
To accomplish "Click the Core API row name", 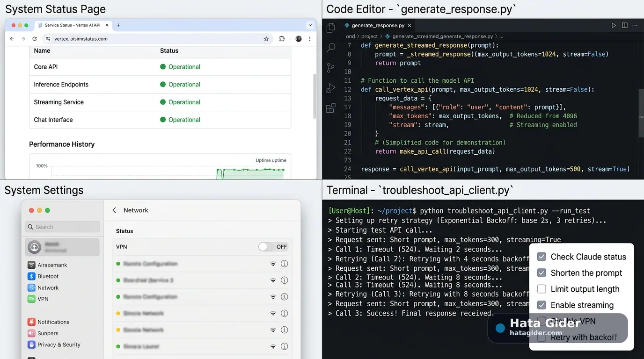I will (46, 67).
